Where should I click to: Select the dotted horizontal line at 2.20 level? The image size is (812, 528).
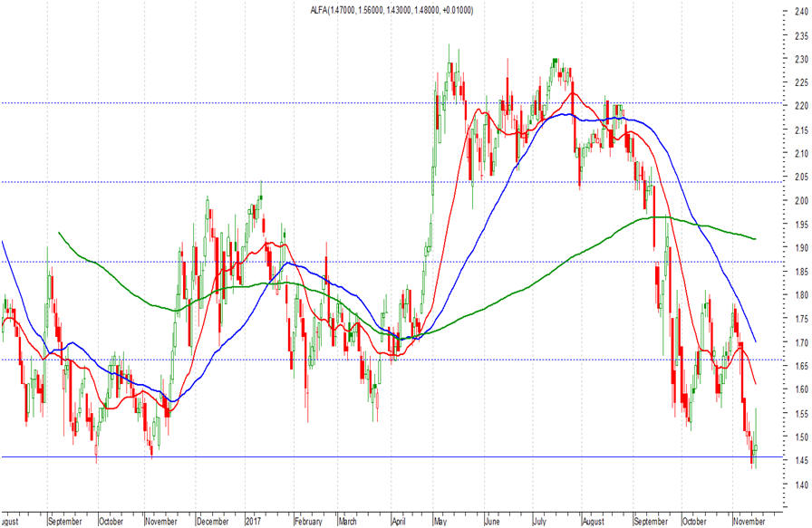(392, 103)
